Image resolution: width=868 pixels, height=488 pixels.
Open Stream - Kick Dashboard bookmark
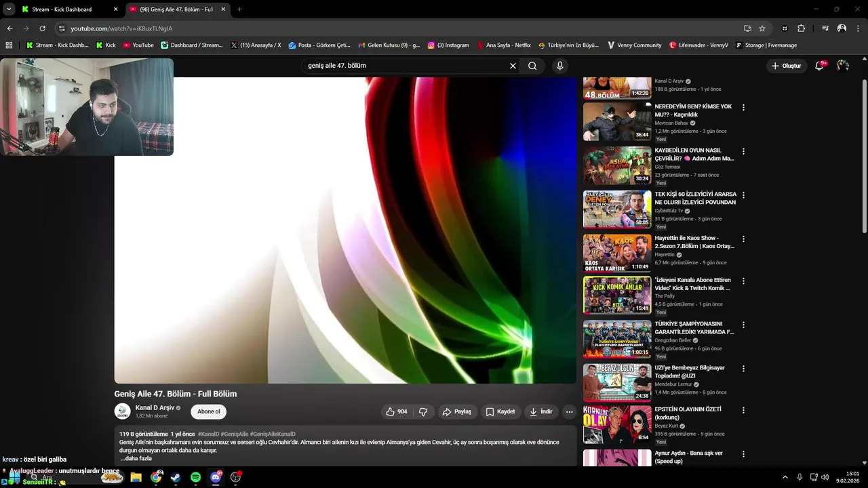[x=57, y=45]
